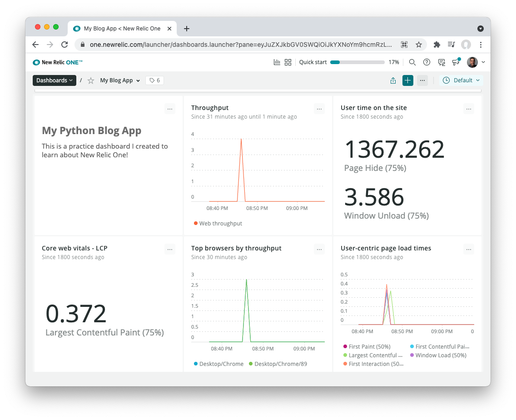Click the feedback chat bubble icon
The width and height of the screenshot is (516, 420).
tap(441, 62)
